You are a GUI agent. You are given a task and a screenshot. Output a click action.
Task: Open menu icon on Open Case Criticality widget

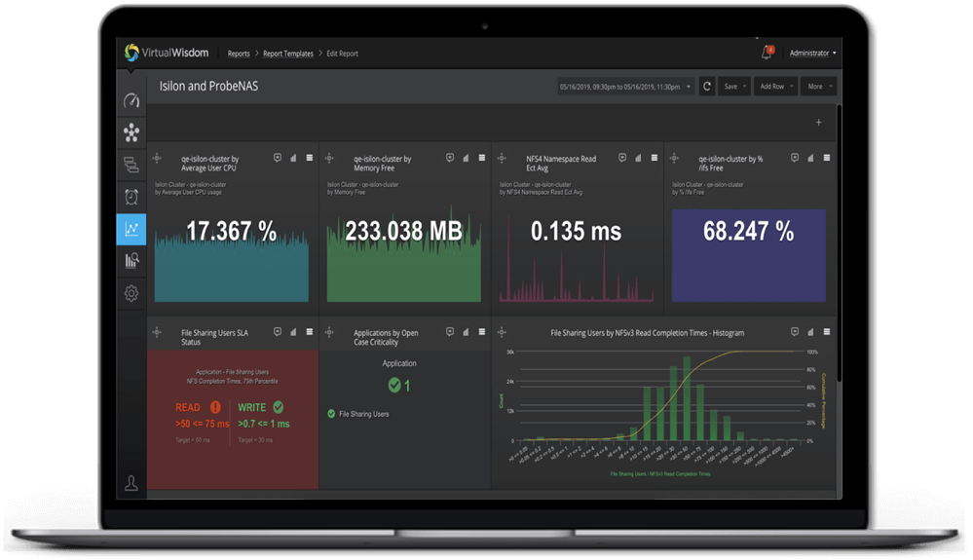(x=482, y=332)
